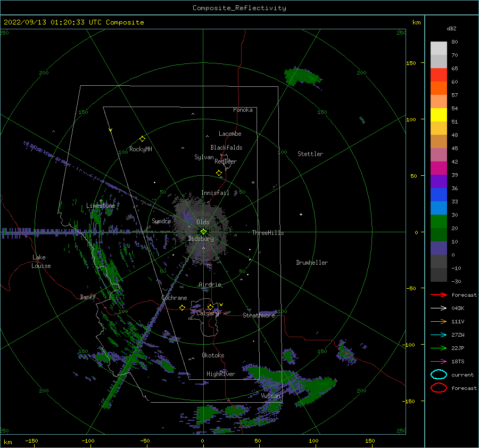The width and height of the screenshot is (479, 448).
Task: Click the white plus marker east of ThreeHills
Action: (301, 214)
